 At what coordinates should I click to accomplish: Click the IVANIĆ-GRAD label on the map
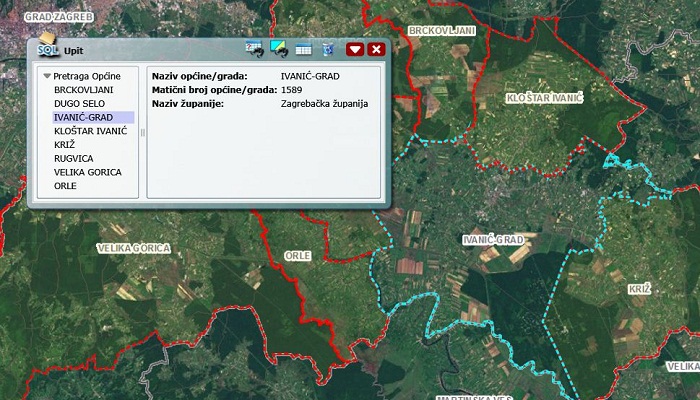pyautogui.click(x=494, y=241)
